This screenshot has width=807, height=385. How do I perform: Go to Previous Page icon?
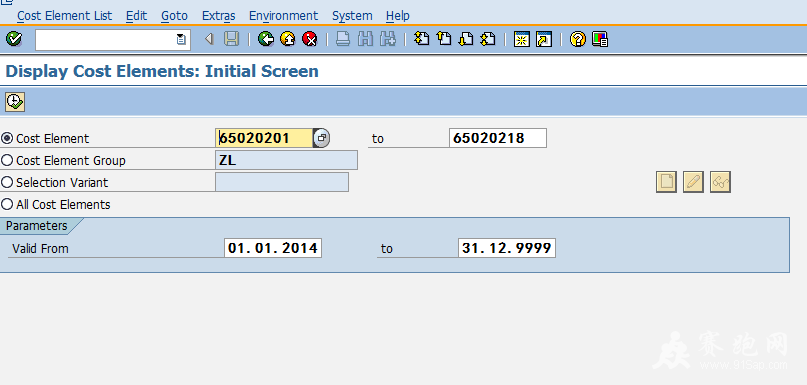[x=444, y=39]
